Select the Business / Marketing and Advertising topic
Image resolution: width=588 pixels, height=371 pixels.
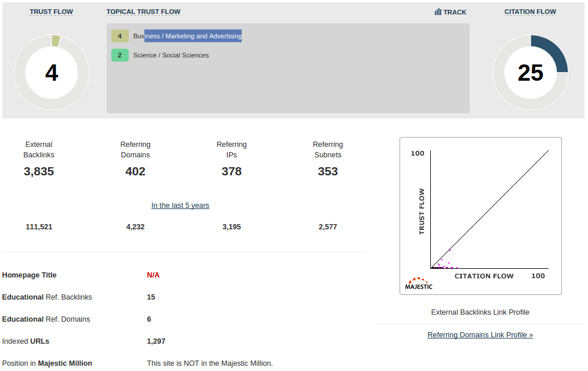tap(187, 36)
